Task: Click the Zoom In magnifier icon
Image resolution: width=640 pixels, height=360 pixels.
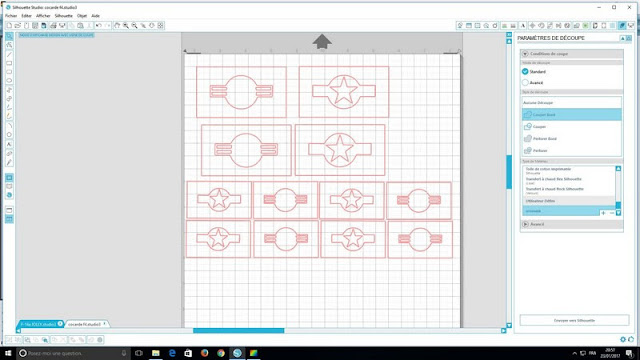Action: coord(126,25)
